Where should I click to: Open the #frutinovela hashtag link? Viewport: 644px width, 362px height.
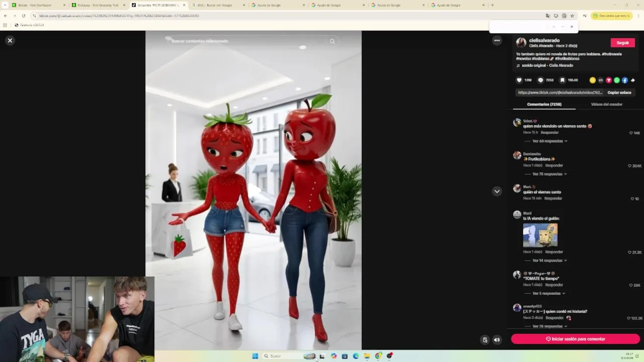[x=611, y=54]
